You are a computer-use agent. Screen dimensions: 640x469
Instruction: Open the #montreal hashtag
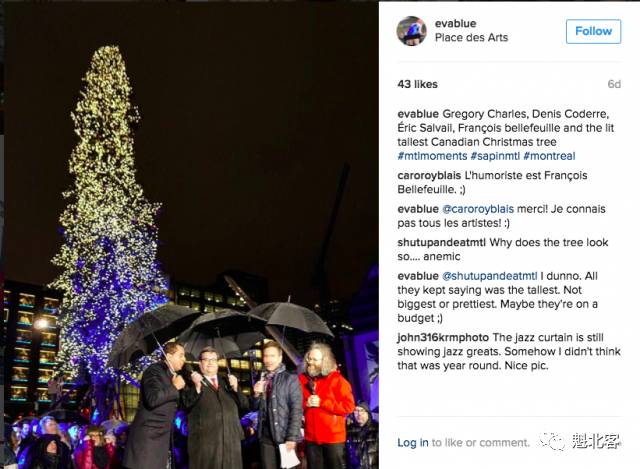coord(549,156)
